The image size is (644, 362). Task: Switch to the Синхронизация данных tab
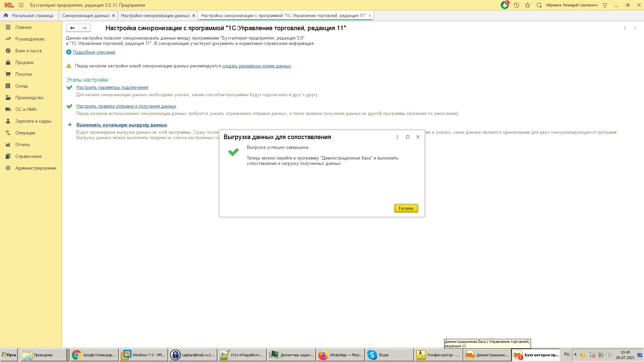86,16
